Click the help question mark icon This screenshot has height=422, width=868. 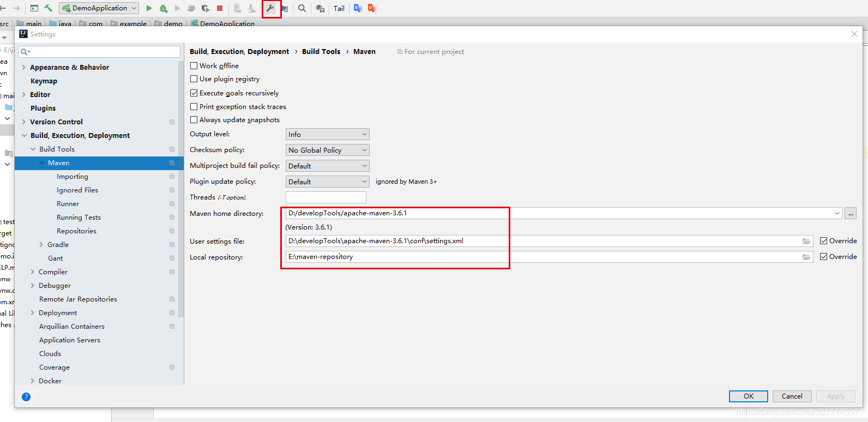(26, 396)
